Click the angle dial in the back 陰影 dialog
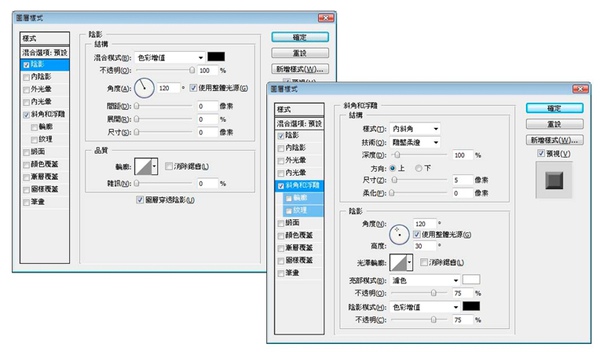600x362 pixels. point(144,88)
